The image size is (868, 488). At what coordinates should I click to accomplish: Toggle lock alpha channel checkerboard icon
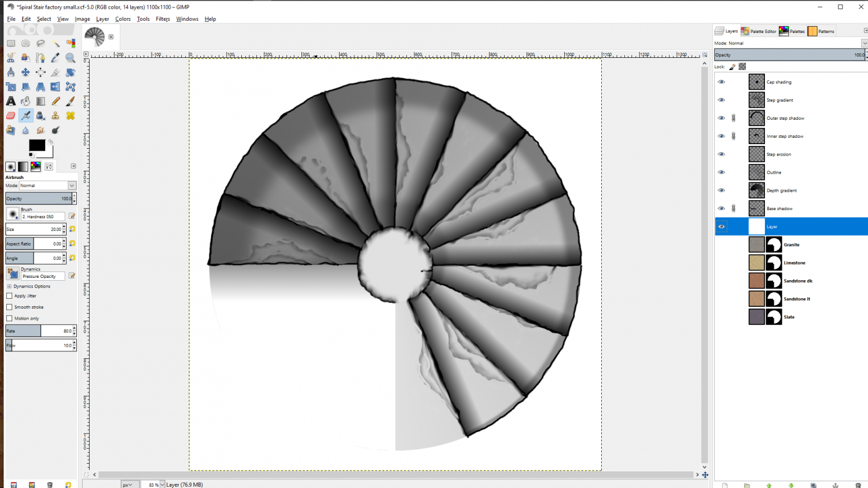(742, 67)
